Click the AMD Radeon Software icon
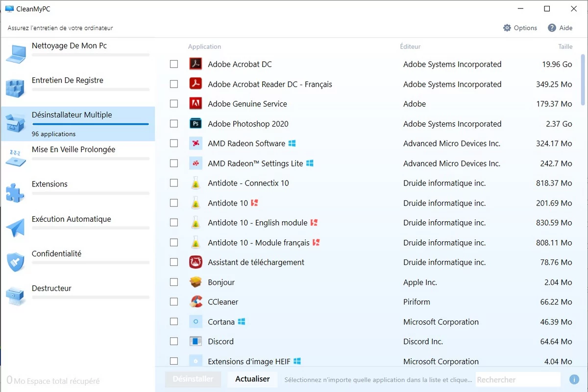This screenshot has width=588, height=392. point(196,143)
